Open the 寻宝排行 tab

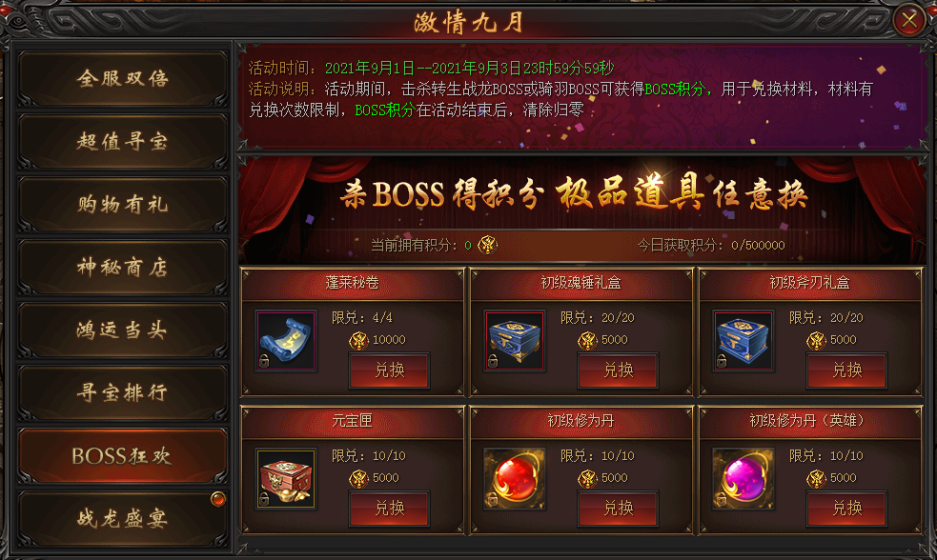[123, 392]
